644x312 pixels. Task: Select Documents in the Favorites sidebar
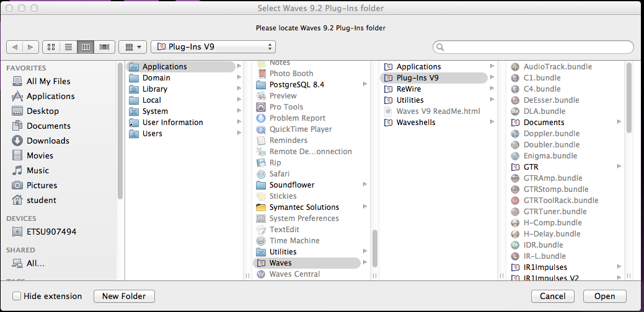pyautogui.click(x=48, y=126)
